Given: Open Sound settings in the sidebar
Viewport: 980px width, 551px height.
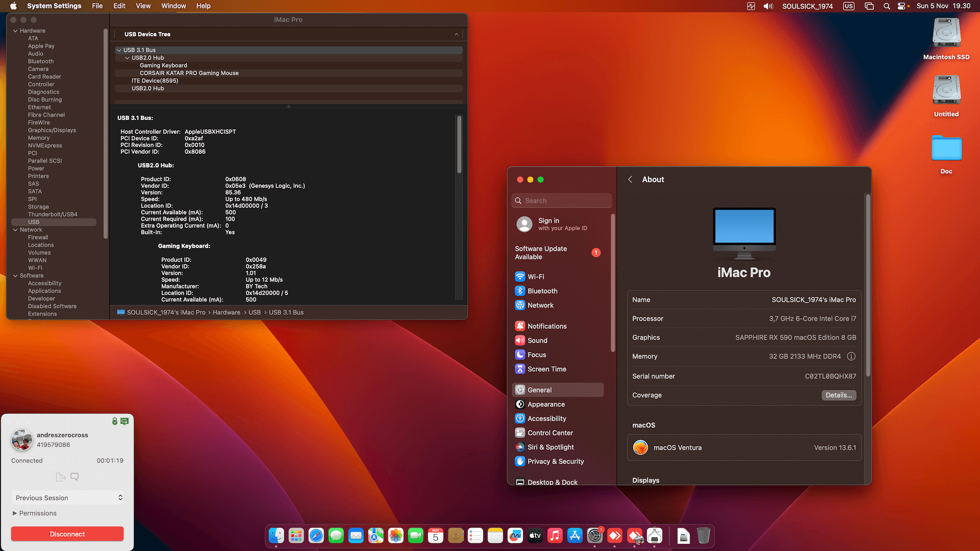Looking at the screenshot, I should [537, 340].
